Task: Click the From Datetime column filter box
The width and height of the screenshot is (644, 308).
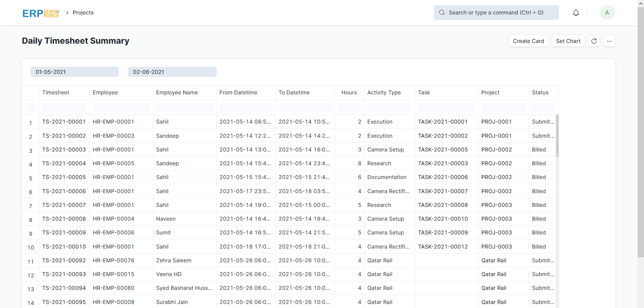Action: pos(246,107)
